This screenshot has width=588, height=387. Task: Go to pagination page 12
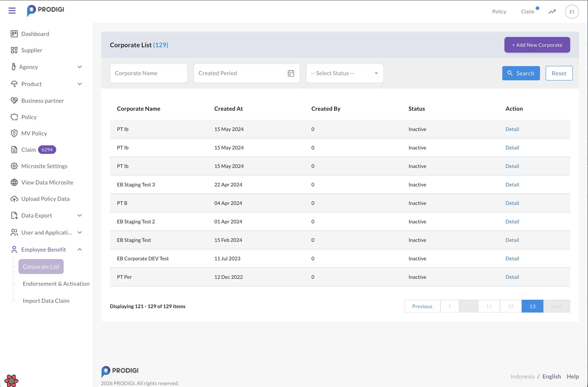[x=510, y=306]
